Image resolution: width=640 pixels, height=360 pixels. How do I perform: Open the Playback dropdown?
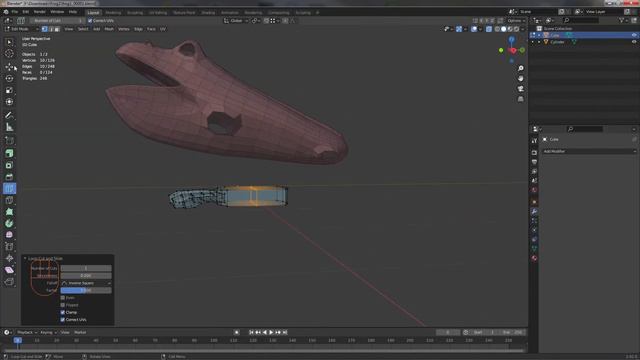click(x=27, y=332)
